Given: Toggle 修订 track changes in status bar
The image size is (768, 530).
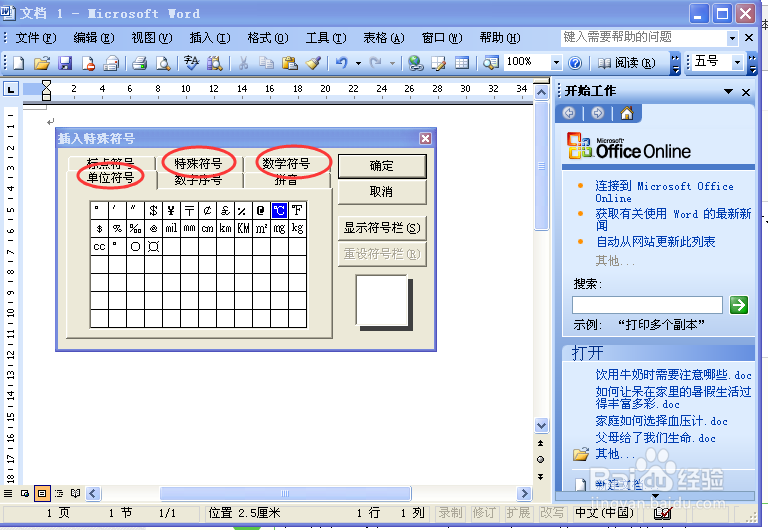Looking at the screenshot, I should point(483,513).
